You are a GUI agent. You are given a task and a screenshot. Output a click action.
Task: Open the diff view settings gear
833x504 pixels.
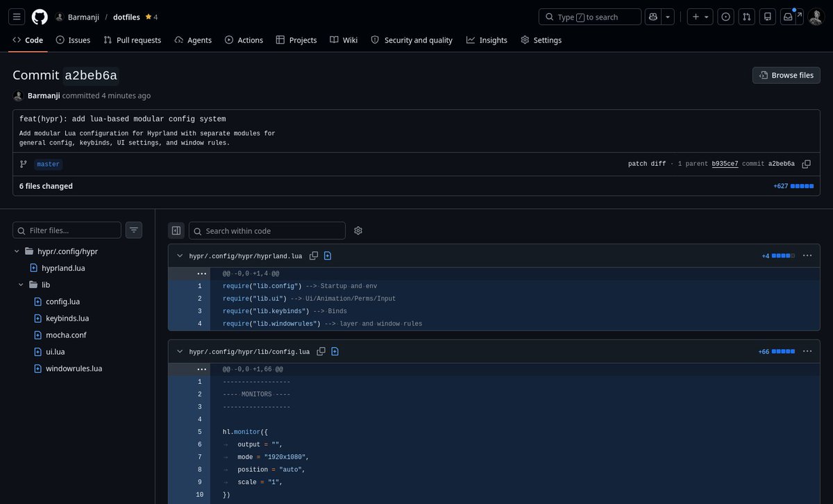[x=358, y=230]
